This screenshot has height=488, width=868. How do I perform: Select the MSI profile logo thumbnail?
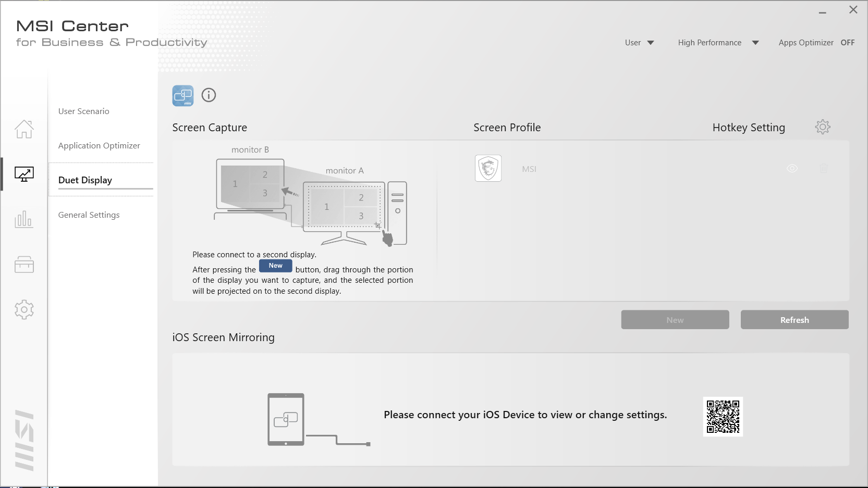[x=488, y=168]
